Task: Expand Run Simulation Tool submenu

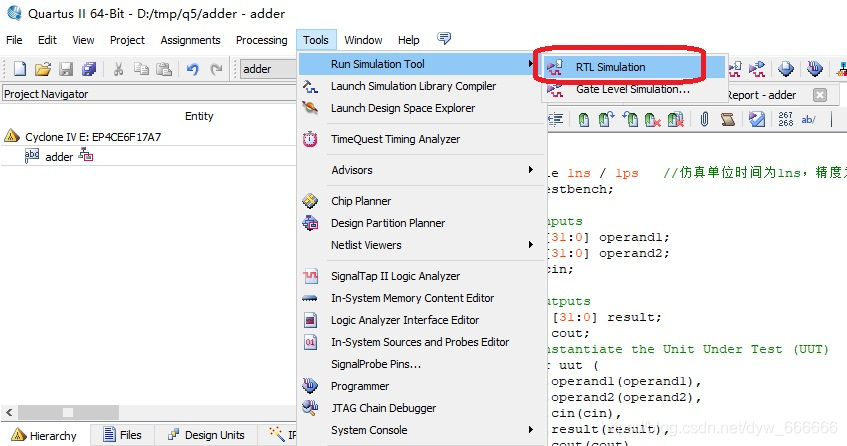Action: pyautogui.click(x=420, y=64)
